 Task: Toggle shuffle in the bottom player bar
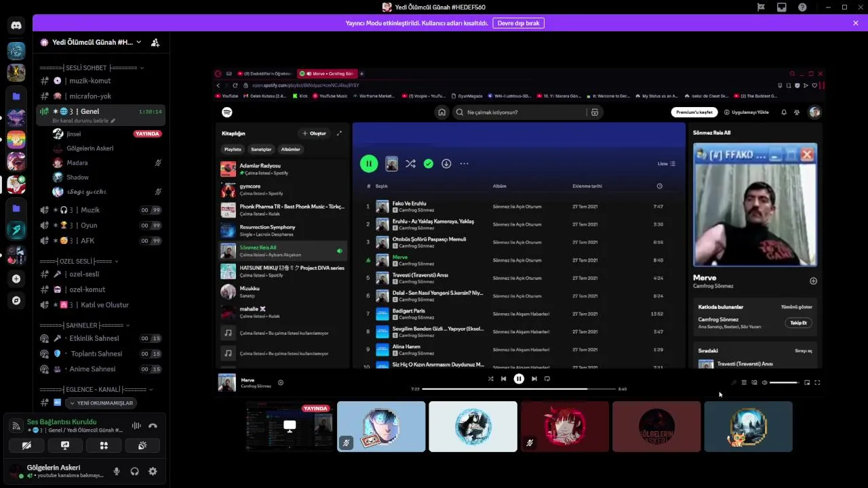click(x=490, y=379)
